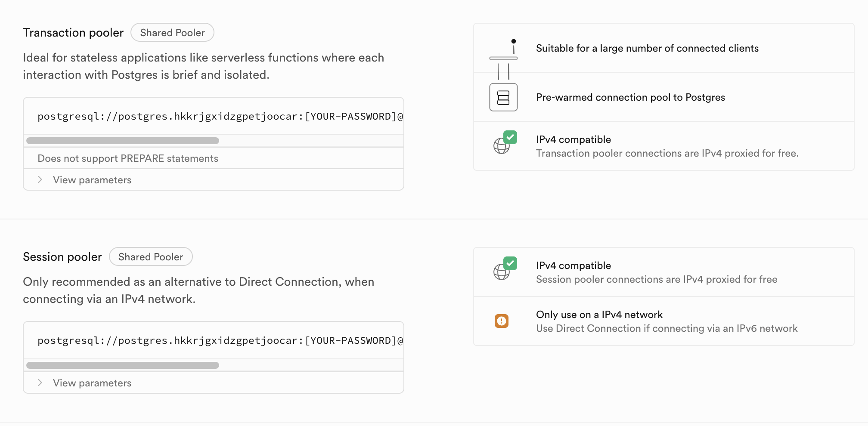Screen dimensions: 868x426
Task: Click Shared Pooler badge beside Session pooler
Action: (x=151, y=257)
